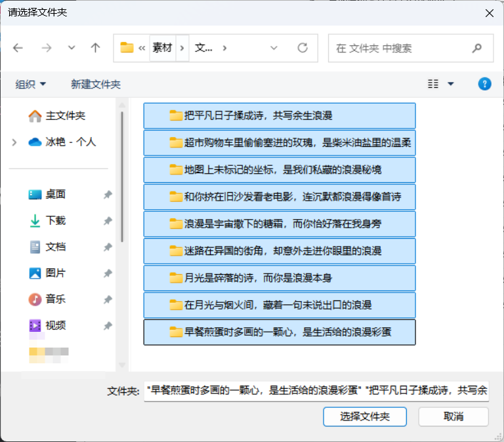Select folder starting with 超市购物车里
504x442 pixels.
pyautogui.click(x=280, y=142)
